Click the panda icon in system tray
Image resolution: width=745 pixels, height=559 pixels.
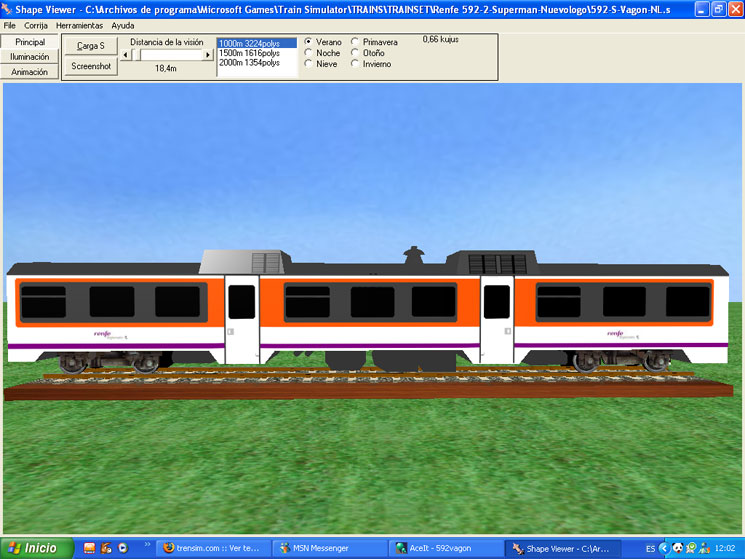[677, 548]
